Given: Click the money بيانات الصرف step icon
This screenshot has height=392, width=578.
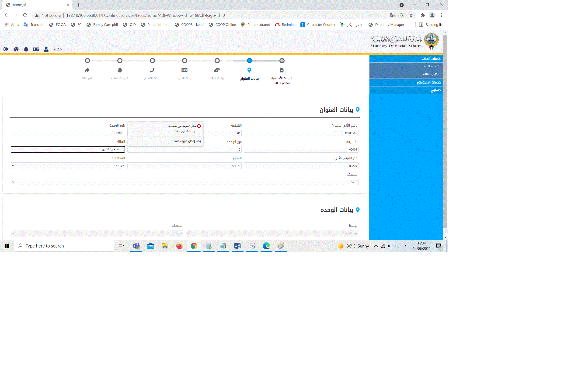Looking at the screenshot, I should pos(185,70).
